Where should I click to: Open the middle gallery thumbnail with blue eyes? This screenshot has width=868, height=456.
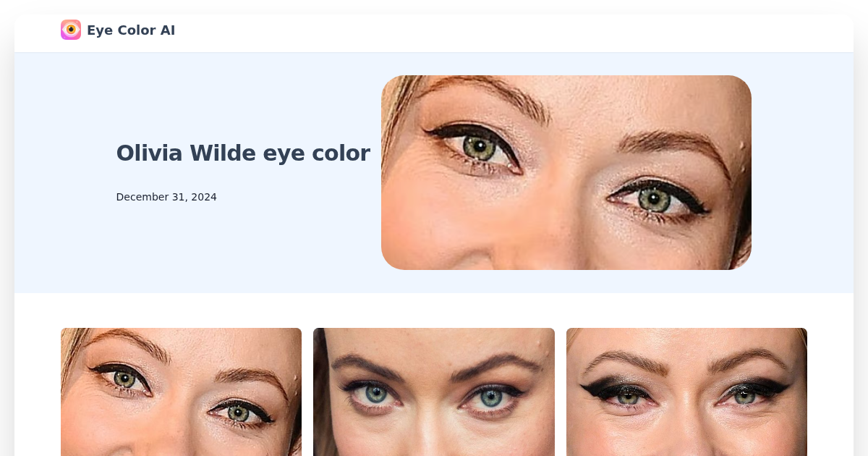pyautogui.click(x=434, y=392)
